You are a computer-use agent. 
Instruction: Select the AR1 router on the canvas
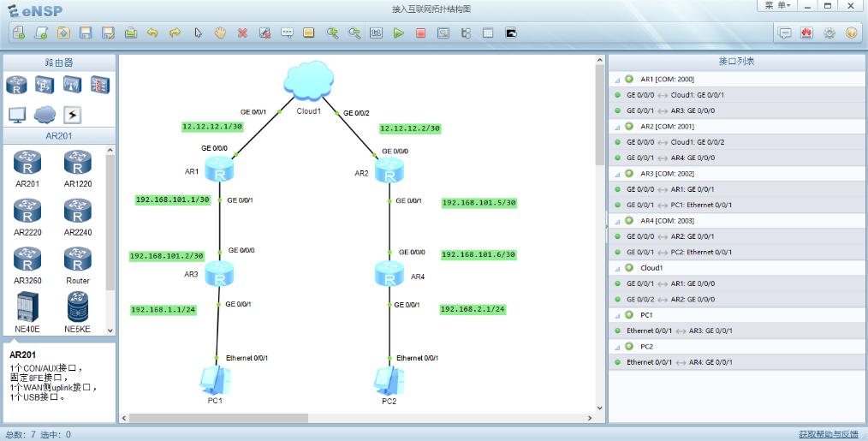(220, 169)
